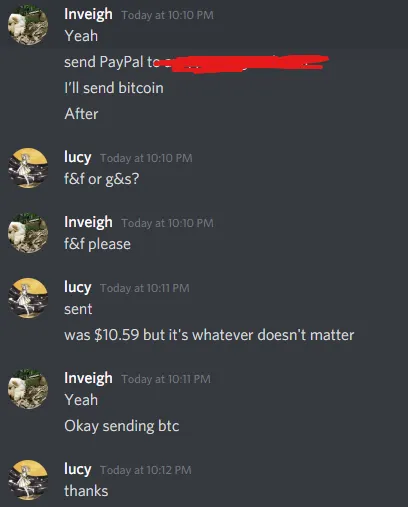Click the 10:12 PM timestamp
This screenshot has height=507, width=408.
(x=146, y=470)
